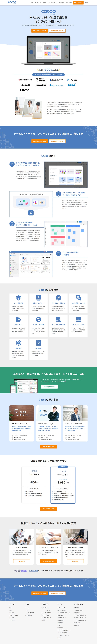Viewport: 97px width, 644px height.
Task: Click the プランを詳しく見る button
Action: [x=48, y=509]
